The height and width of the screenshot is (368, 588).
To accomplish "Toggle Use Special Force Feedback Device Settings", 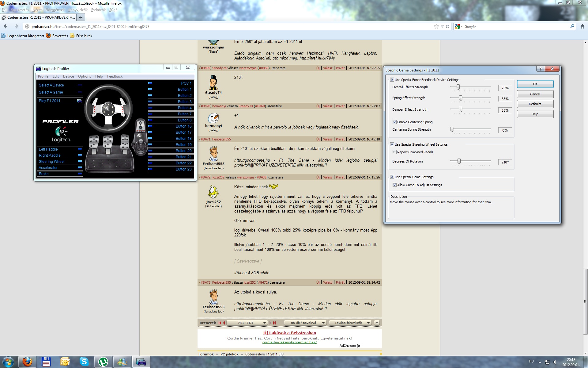I will 392,80.
